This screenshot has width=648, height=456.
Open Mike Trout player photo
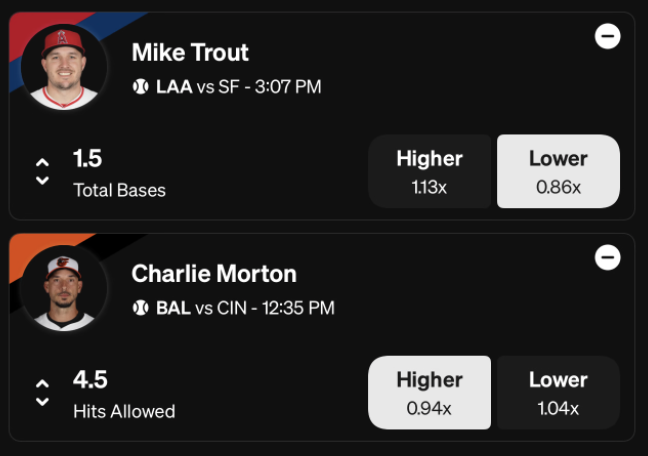click(64, 67)
